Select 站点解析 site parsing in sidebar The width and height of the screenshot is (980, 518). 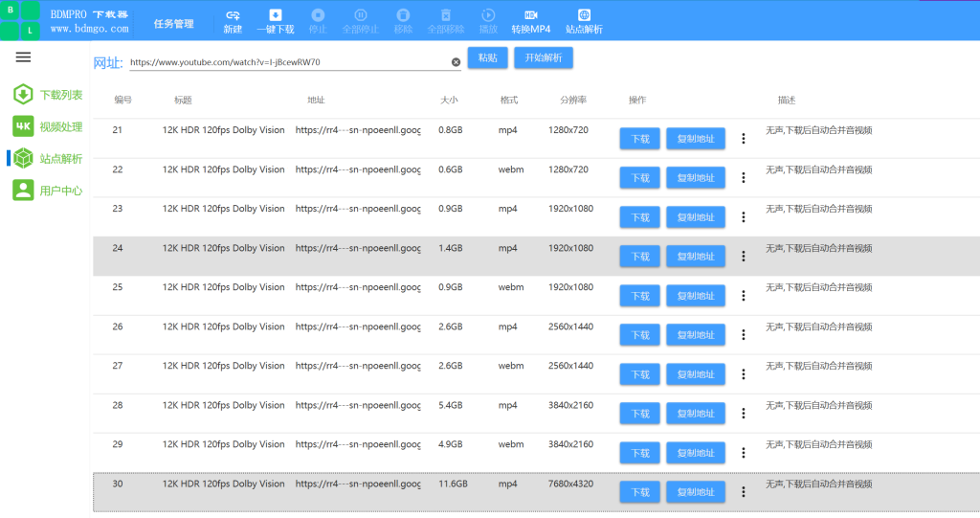48,158
